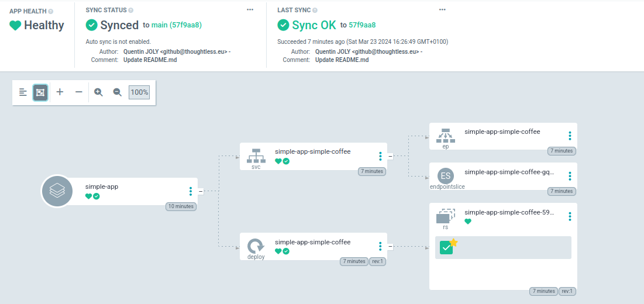Viewport: 644px width, 304px height.
Task: Click the green pod checkmark tile
Action: [447, 247]
